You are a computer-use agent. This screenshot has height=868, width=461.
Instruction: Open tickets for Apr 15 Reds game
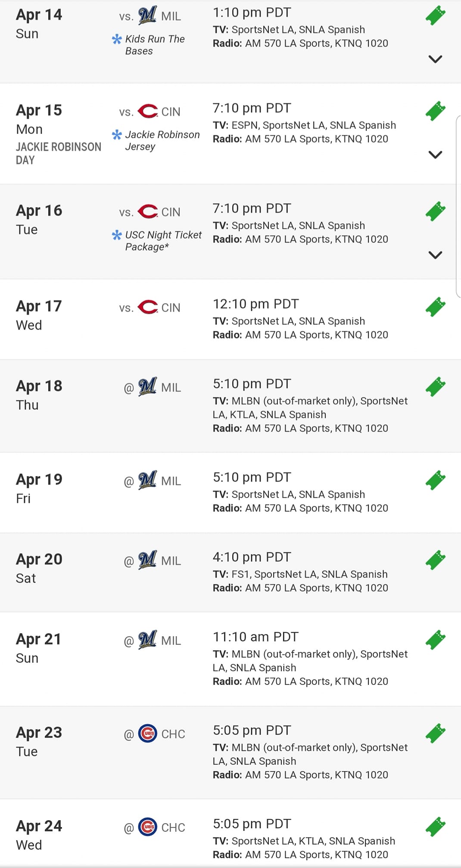coord(435,111)
